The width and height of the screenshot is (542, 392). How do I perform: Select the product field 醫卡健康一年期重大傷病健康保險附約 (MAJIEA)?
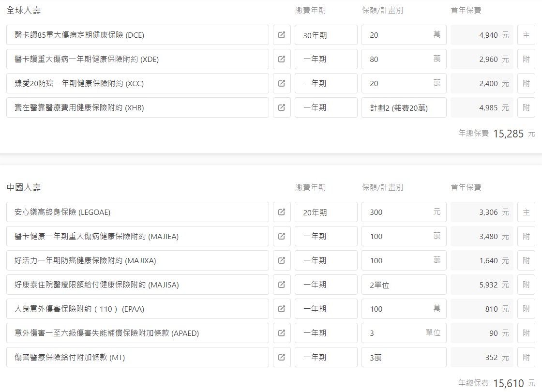[137, 236]
